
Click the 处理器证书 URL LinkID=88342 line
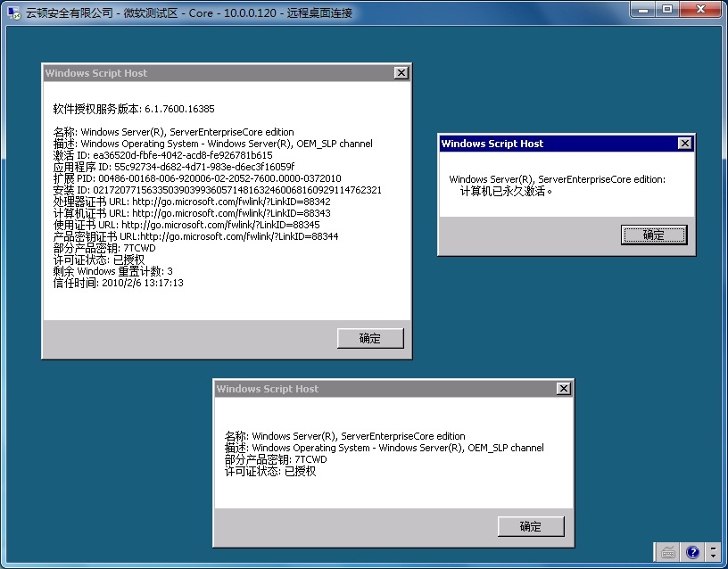192,202
